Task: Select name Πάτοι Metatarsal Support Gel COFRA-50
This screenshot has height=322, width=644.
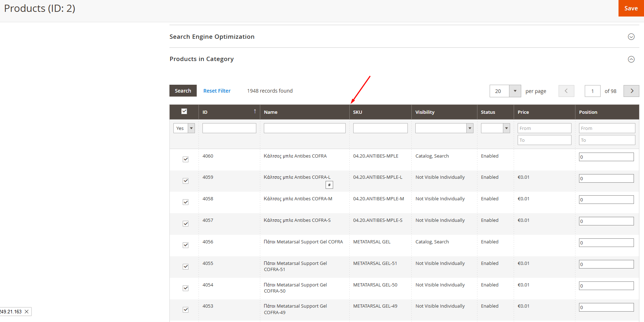Action: coord(295,288)
